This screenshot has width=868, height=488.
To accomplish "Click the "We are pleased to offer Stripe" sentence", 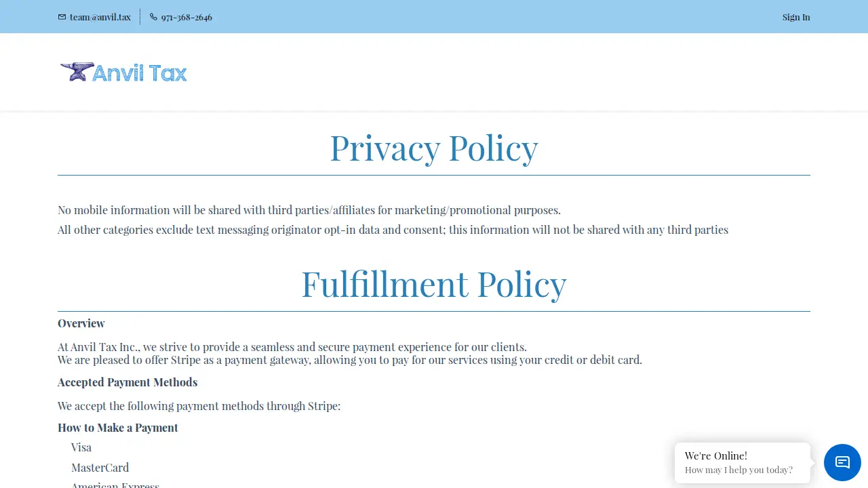I will [x=350, y=360].
